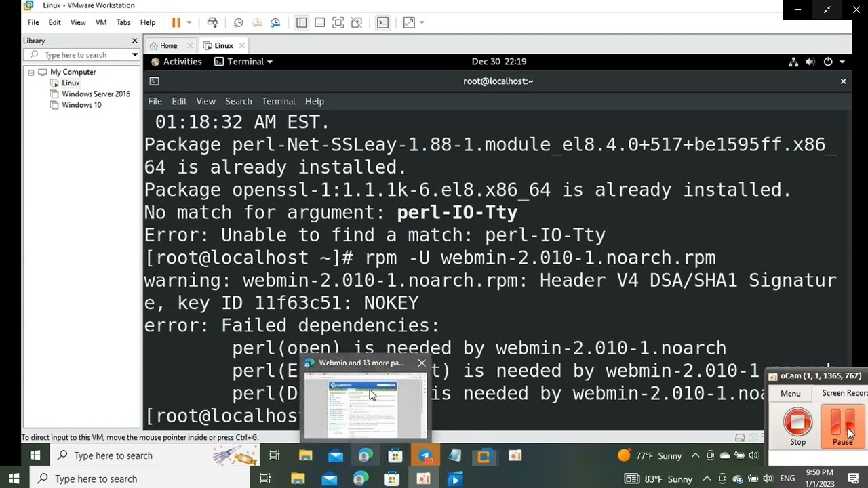Click the Webmin browser preview thumbnail
868x488 pixels.
click(365, 405)
